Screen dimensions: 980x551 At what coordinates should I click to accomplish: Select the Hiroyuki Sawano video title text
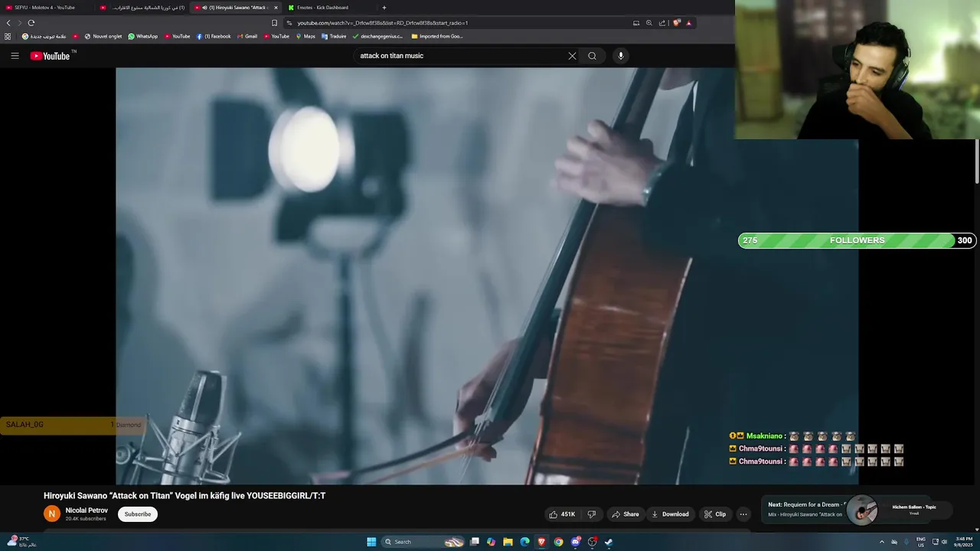(185, 496)
